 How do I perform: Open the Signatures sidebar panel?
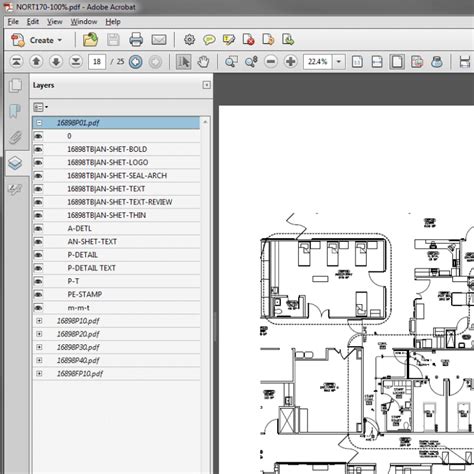pyautogui.click(x=15, y=190)
